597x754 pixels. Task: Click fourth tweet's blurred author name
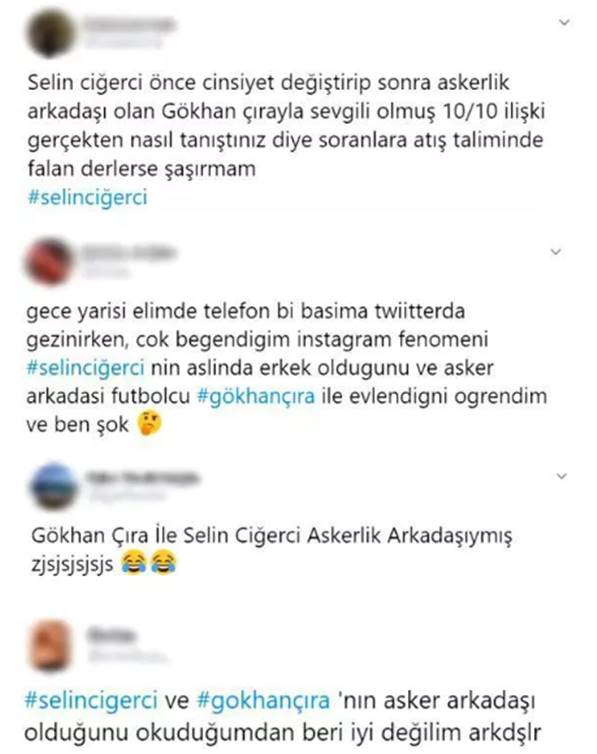pos(112,636)
